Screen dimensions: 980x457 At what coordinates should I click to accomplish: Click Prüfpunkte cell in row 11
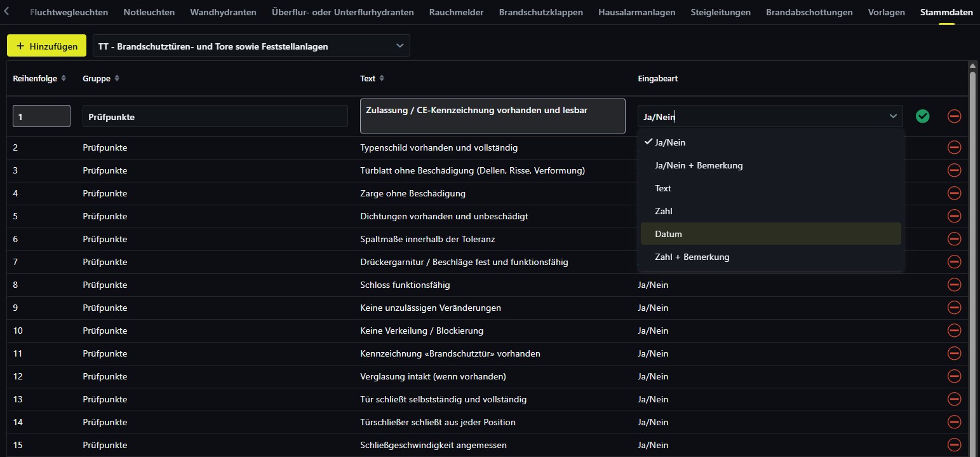(x=105, y=353)
